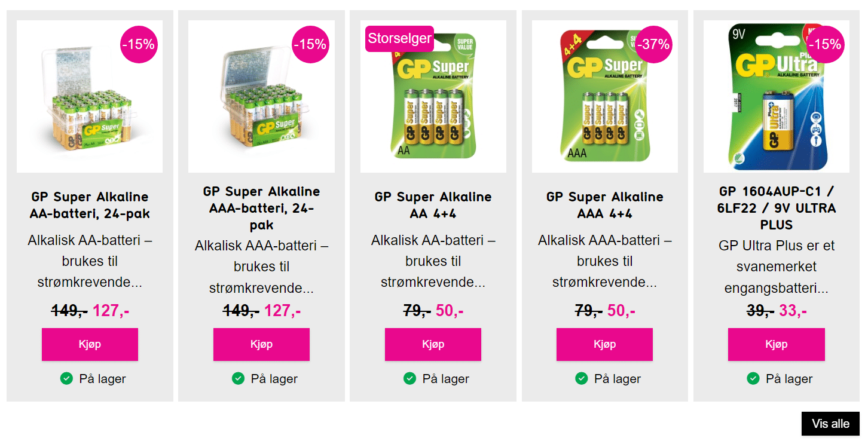868x441 pixels.
Task: Show all products with Vis alle
Action: click(830, 424)
